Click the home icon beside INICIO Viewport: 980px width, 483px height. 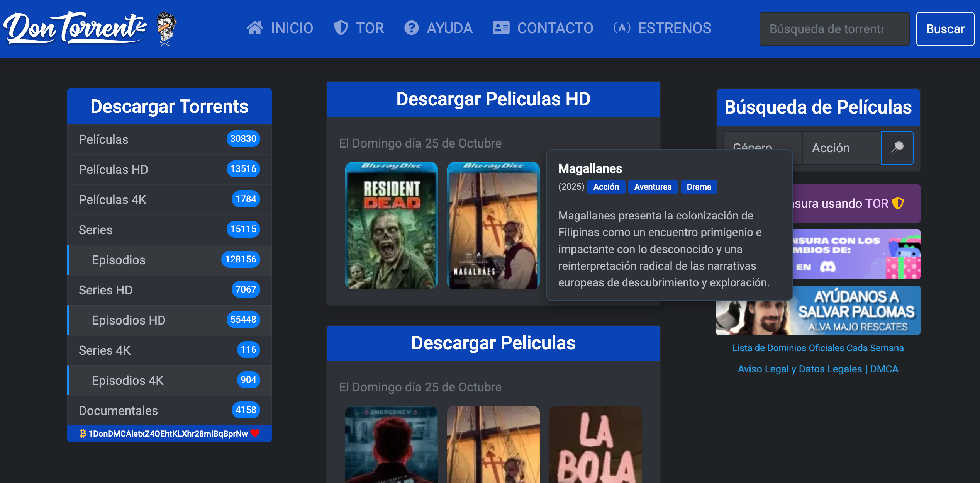255,28
